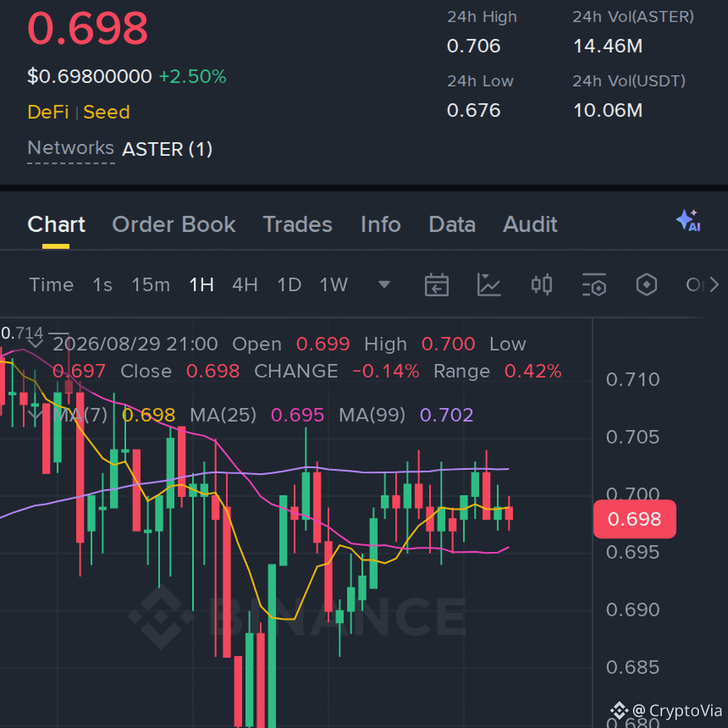
Task: Click the red 0.698 current price label
Action: (x=635, y=519)
